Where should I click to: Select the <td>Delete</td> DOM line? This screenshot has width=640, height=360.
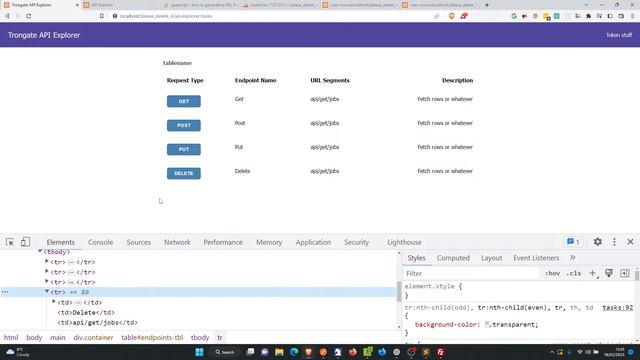coord(86,313)
